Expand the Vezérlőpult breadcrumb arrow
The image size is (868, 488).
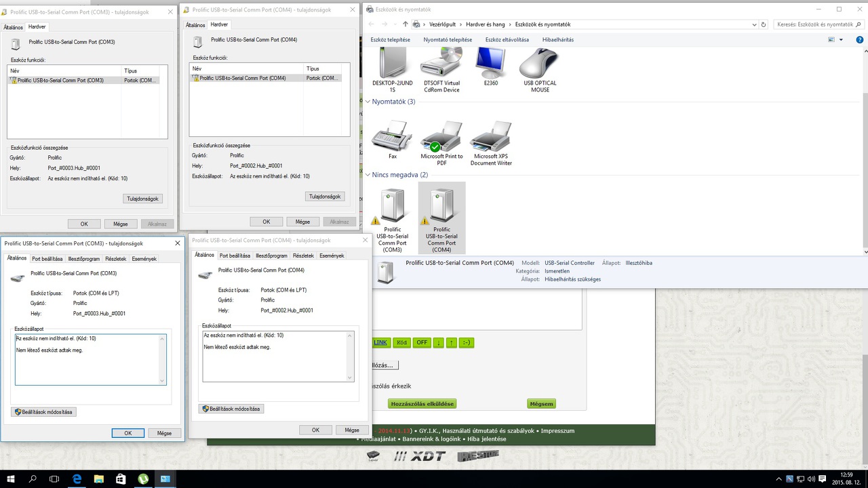[460, 24]
